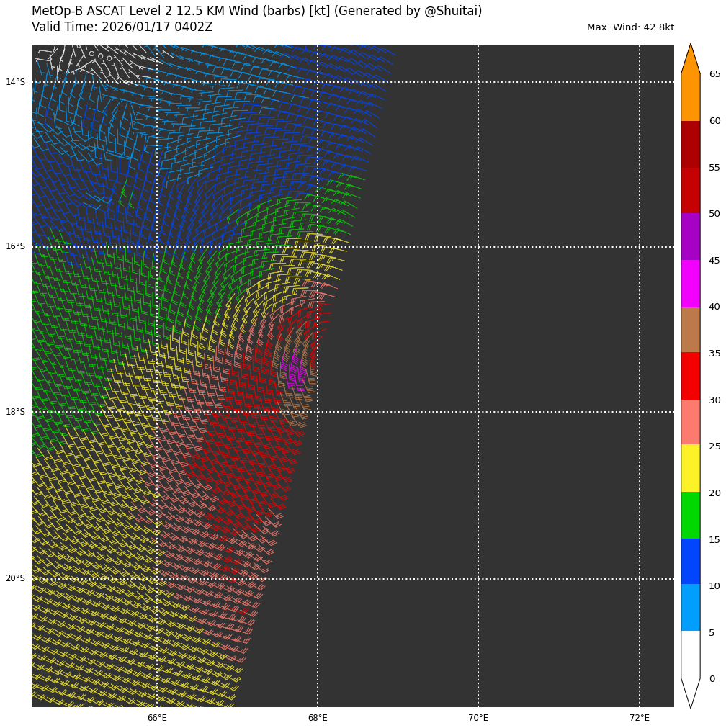The width and height of the screenshot is (726, 728).
Task: Click the 72°E longitude axis label
Action: [640, 718]
